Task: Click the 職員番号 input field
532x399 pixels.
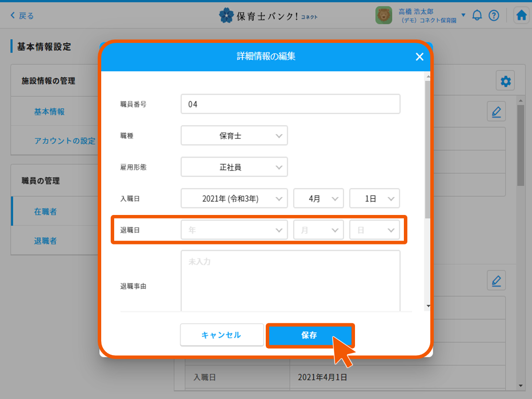Action: pos(290,105)
